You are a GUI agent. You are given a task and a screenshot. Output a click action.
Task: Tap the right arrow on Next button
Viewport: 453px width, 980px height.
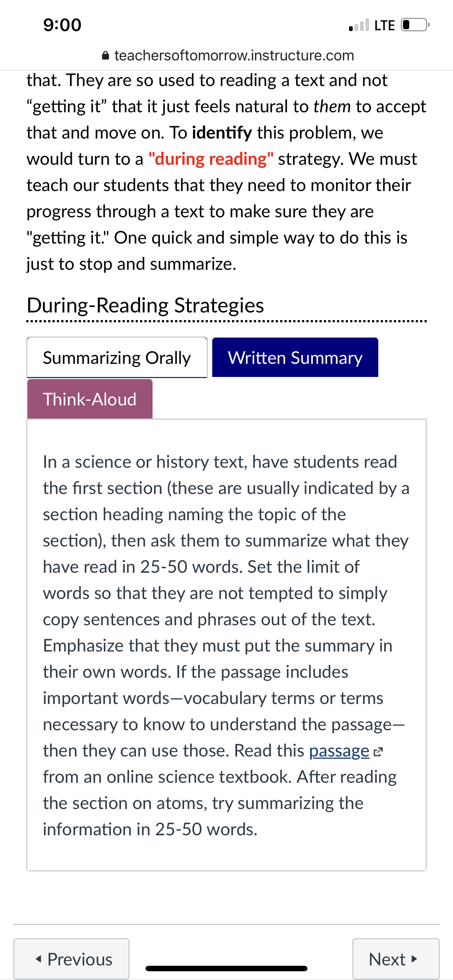pyautogui.click(x=415, y=959)
